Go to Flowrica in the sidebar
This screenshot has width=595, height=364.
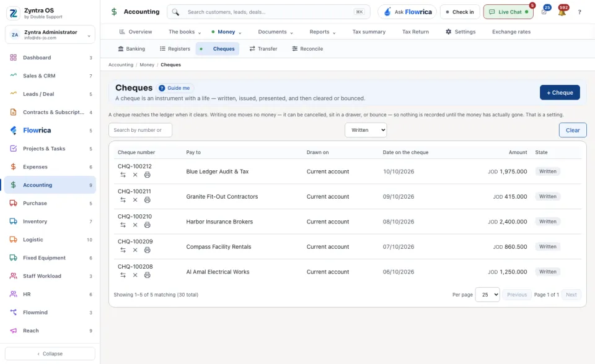tap(50, 131)
